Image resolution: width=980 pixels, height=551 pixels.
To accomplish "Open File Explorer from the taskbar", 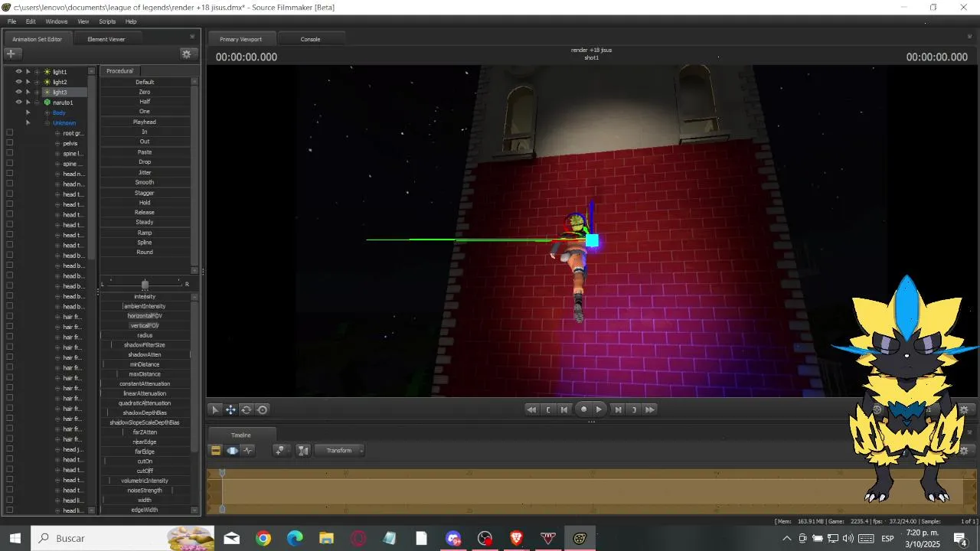I will pyautogui.click(x=326, y=539).
